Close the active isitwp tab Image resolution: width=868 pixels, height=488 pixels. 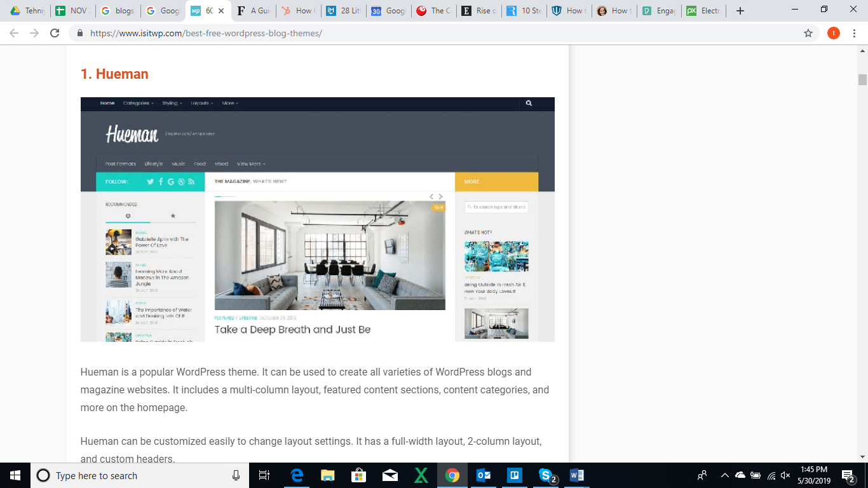220,11
